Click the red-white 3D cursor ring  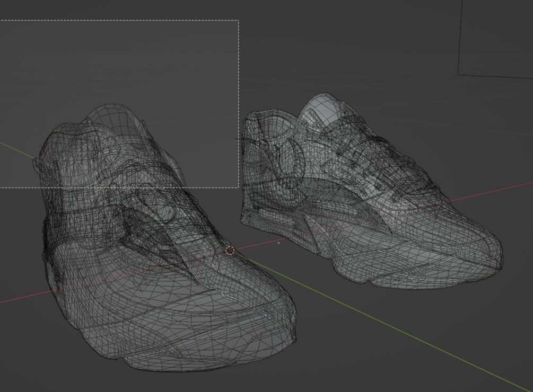coord(230,251)
